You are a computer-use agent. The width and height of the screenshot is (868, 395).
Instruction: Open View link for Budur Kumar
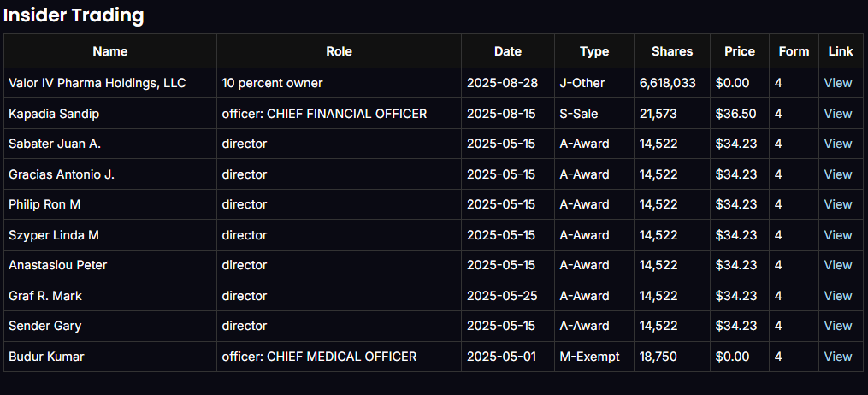pyautogui.click(x=837, y=357)
